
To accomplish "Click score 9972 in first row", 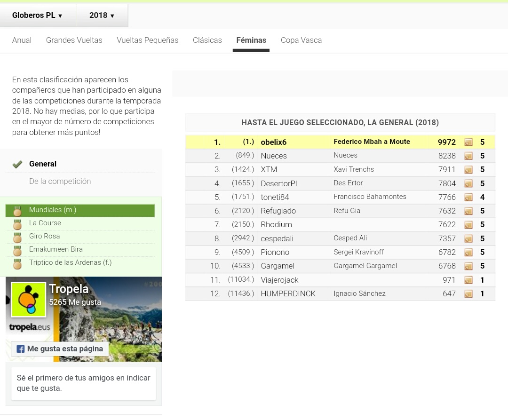I will click(447, 142).
